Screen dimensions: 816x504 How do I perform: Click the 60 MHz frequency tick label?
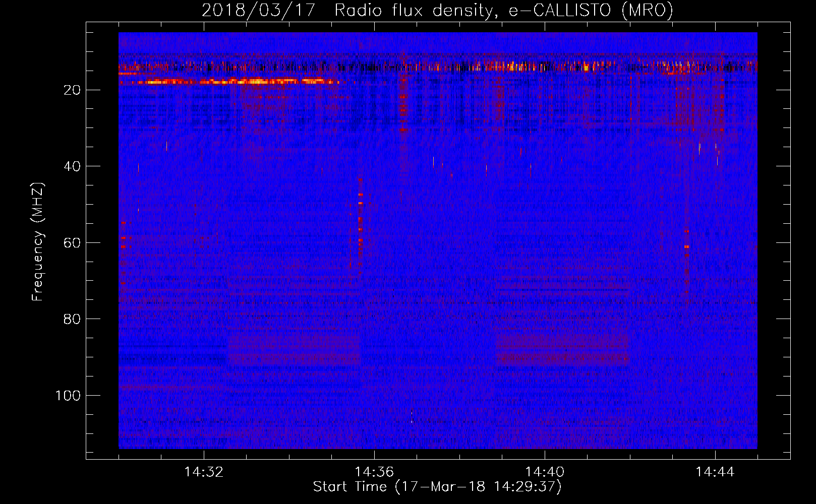[72, 243]
